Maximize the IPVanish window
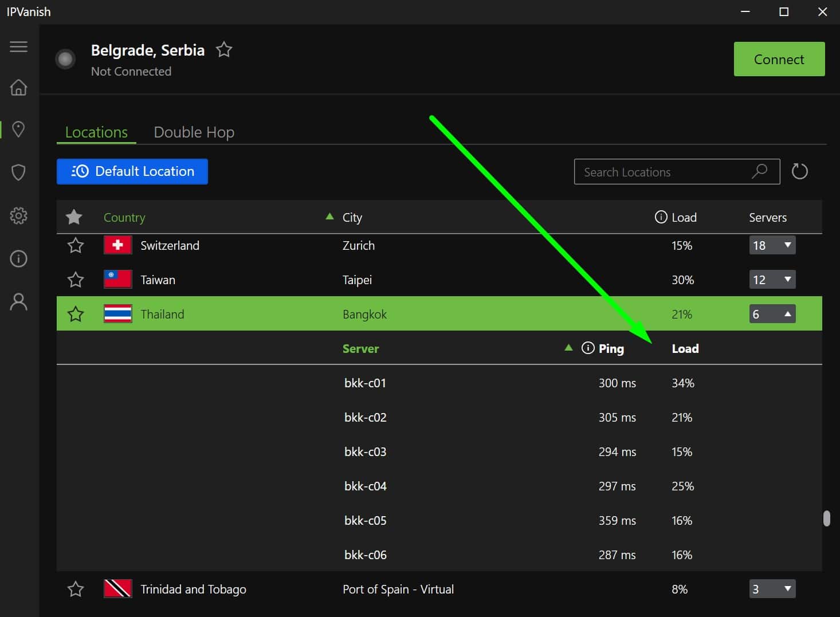The height and width of the screenshot is (617, 840). [784, 11]
